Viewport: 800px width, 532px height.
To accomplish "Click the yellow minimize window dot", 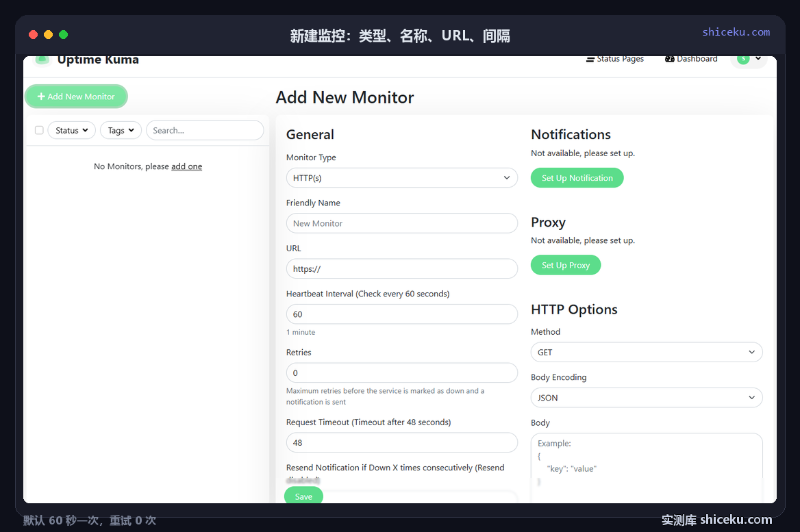I will 49,35.
